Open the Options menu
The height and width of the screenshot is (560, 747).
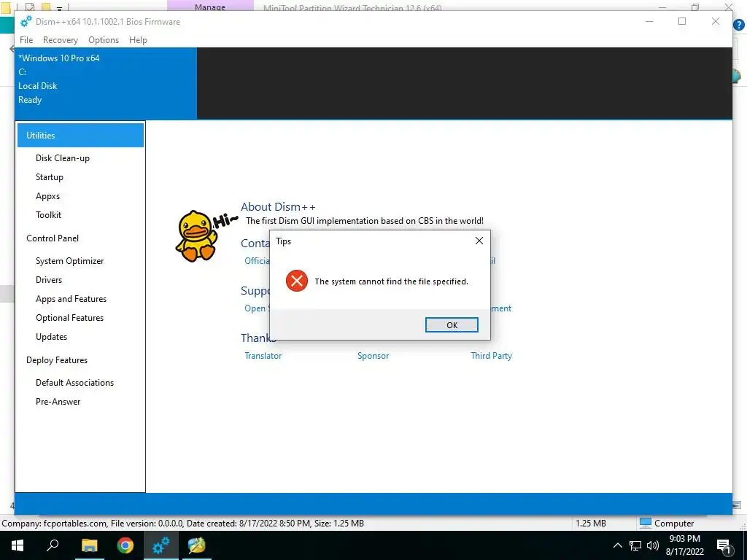(104, 40)
